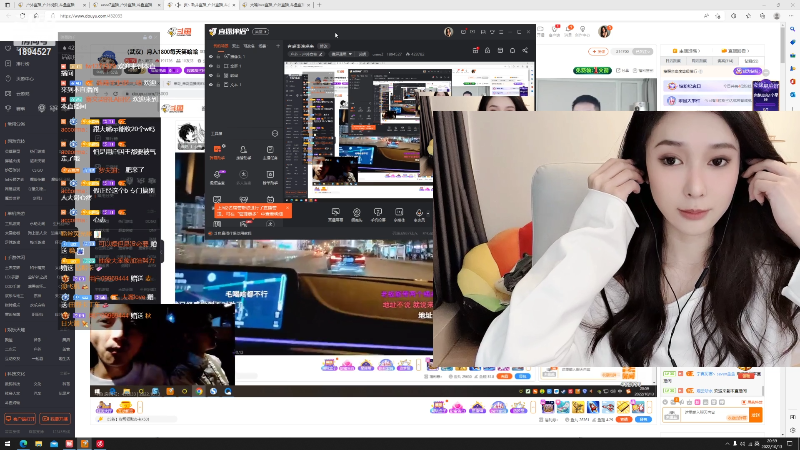Expand the gift list using the narrow arrow beside it

tap(649, 407)
